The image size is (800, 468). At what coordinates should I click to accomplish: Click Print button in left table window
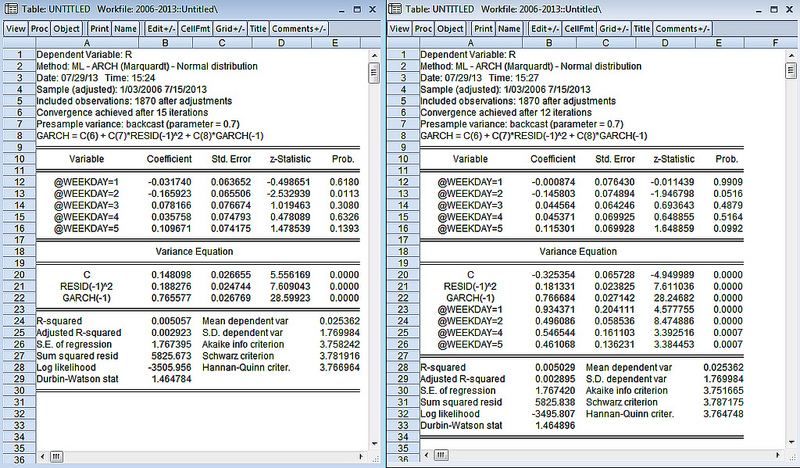coord(99,29)
